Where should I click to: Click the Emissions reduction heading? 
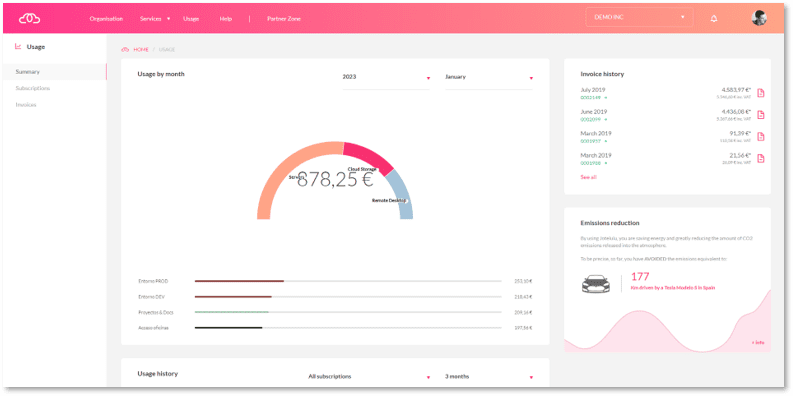609,223
